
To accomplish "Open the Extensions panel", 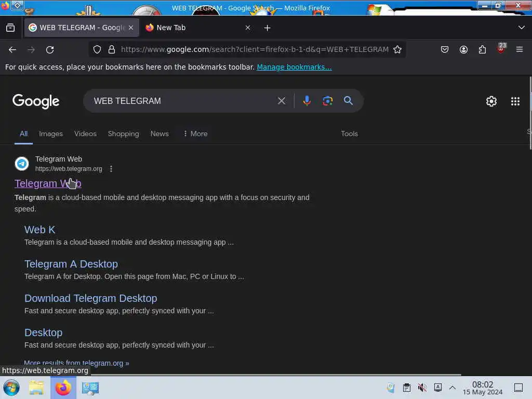I will [482, 49].
